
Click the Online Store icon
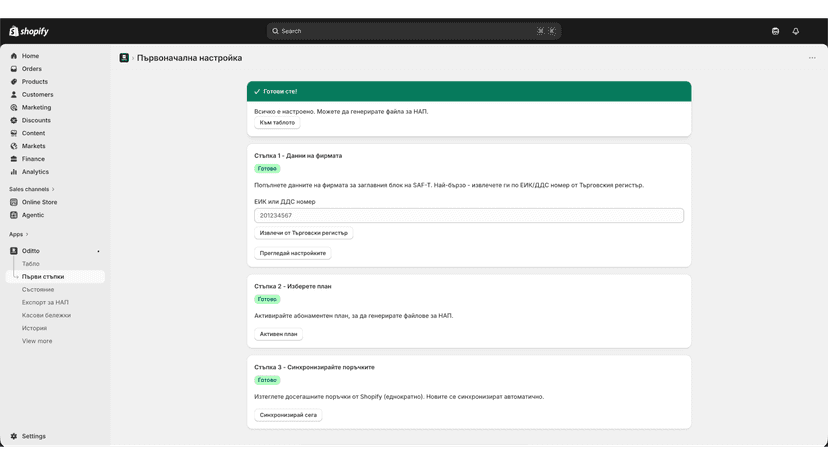coord(14,202)
